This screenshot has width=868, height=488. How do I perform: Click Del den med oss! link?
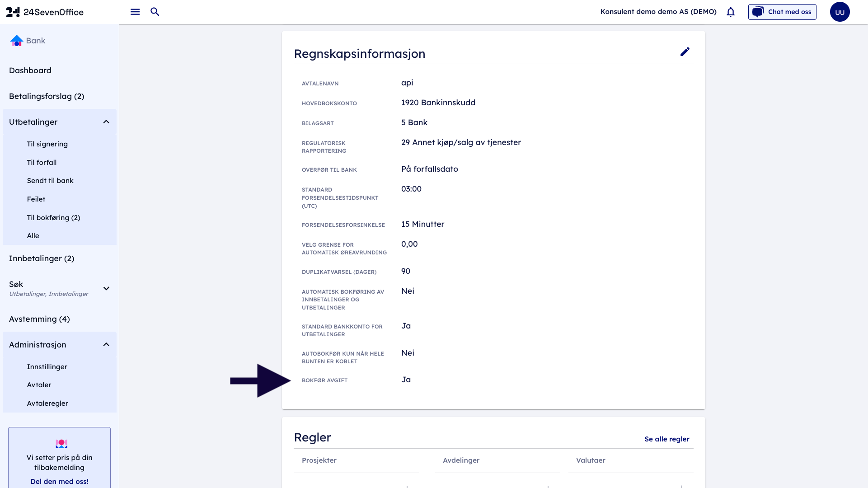(x=59, y=481)
